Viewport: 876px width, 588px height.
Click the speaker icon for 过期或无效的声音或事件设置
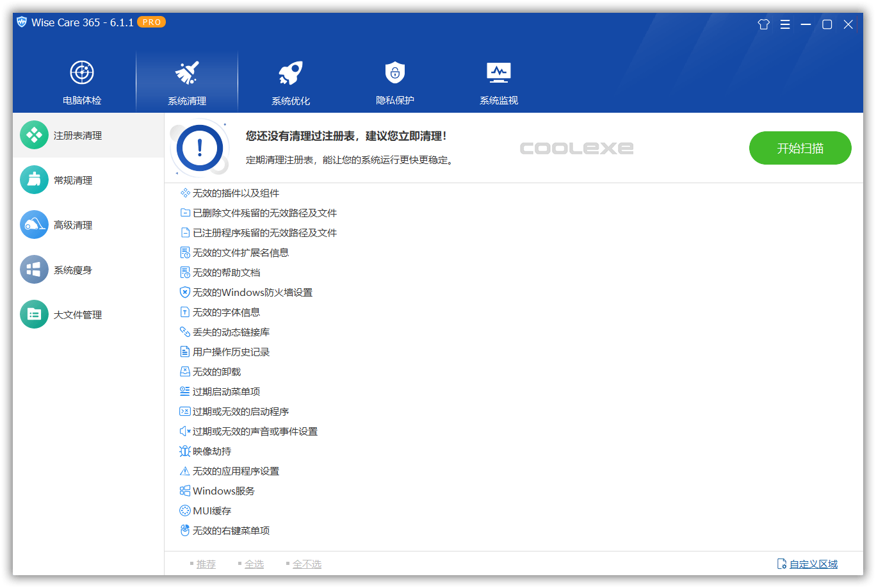click(185, 431)
